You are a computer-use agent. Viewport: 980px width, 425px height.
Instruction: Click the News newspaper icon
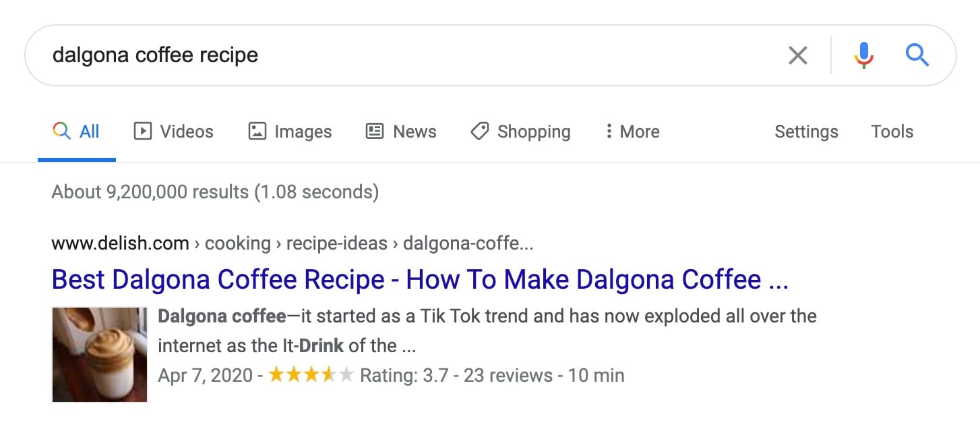373,131
